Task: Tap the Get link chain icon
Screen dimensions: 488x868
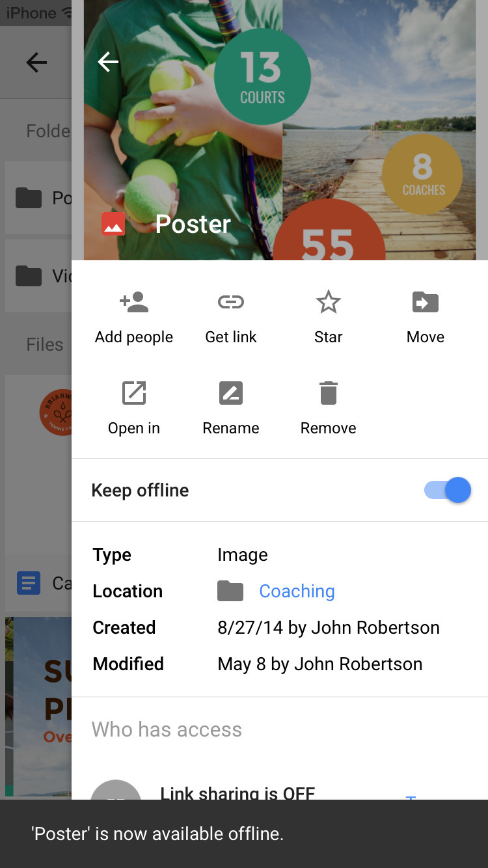Action: click(230, 303)
